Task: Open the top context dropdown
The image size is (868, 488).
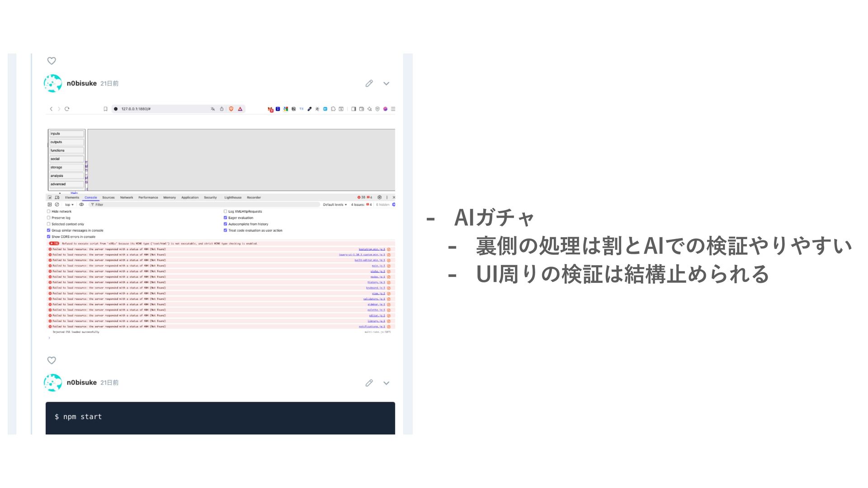Action: [69, 205]
